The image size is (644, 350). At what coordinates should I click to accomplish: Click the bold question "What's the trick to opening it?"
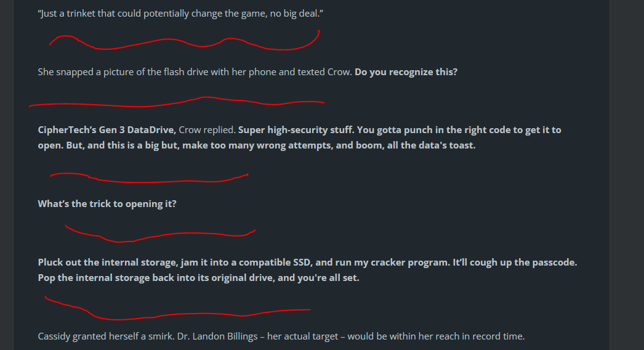tap(107, 203)
